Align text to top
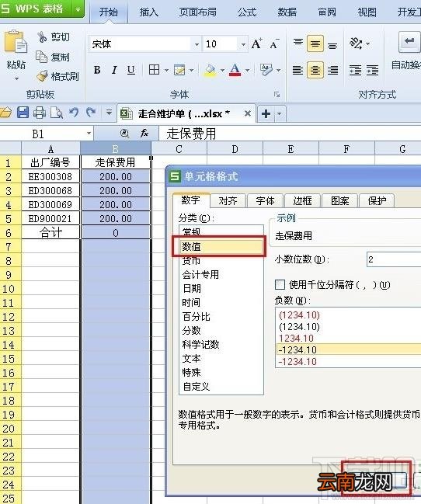The image size is (421, 504). point(298,42)
